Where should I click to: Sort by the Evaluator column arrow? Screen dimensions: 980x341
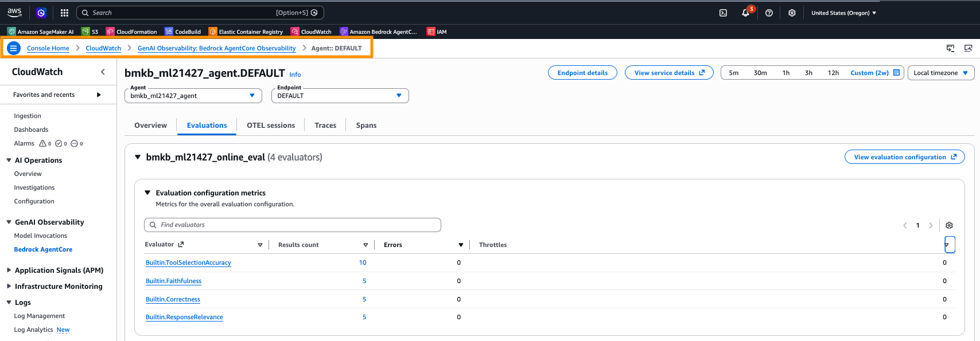[x=260, y=245]
